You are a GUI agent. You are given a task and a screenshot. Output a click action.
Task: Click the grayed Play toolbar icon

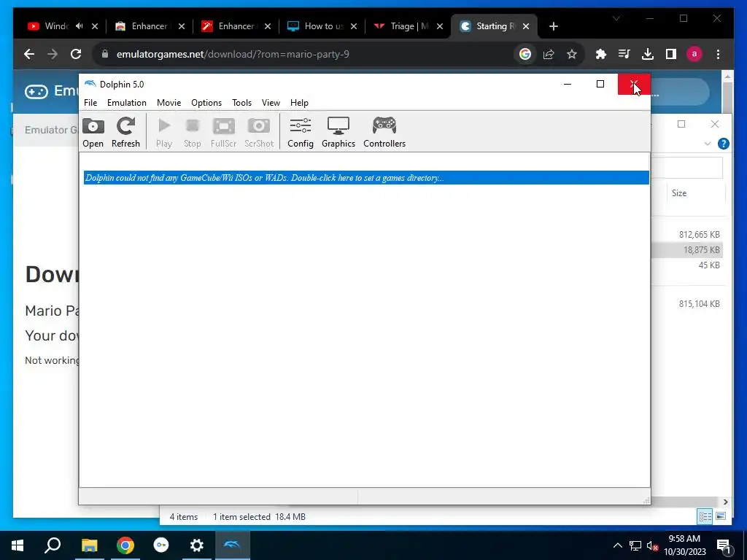[164, 133]
